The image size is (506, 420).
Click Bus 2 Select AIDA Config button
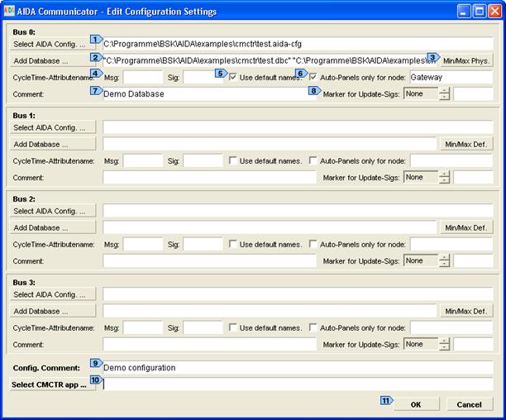click(x=53, y=211)
